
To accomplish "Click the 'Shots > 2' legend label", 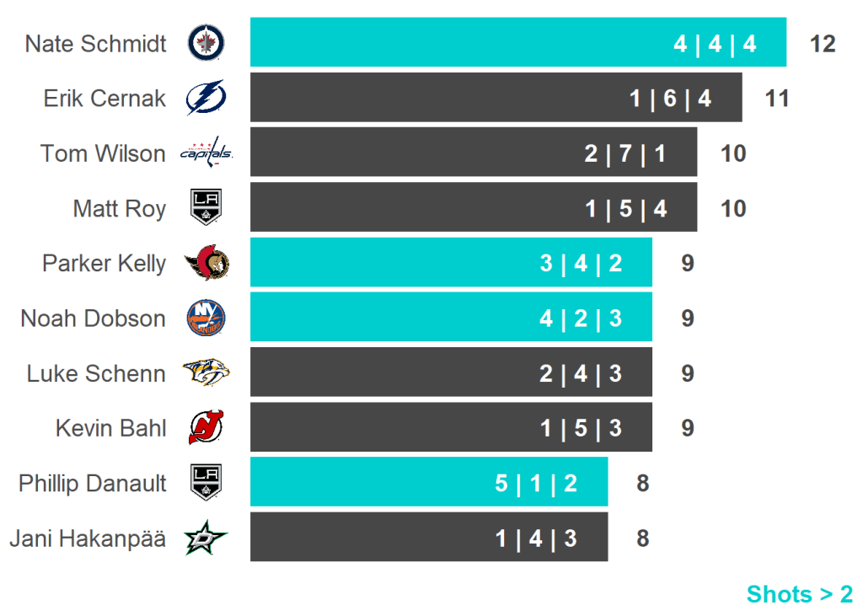I will [x=799, y=594].
